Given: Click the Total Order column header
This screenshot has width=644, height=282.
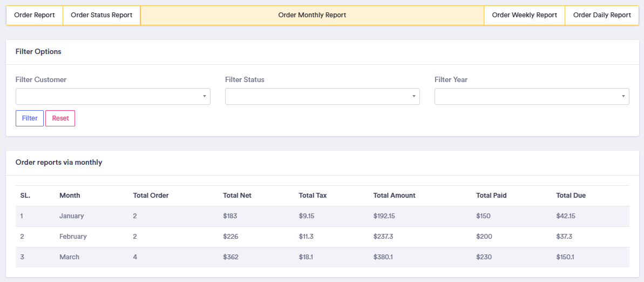Looking at the screenshot, I should (x=151, y=196).
